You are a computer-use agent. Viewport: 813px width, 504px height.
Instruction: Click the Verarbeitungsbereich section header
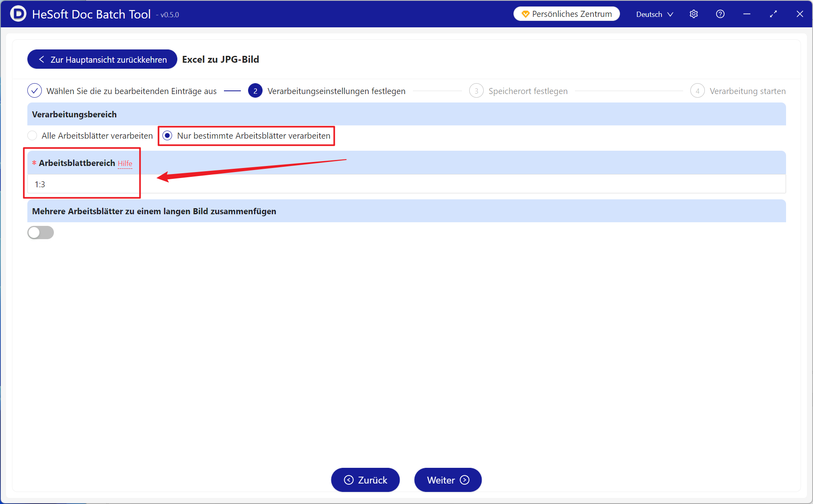406,114
